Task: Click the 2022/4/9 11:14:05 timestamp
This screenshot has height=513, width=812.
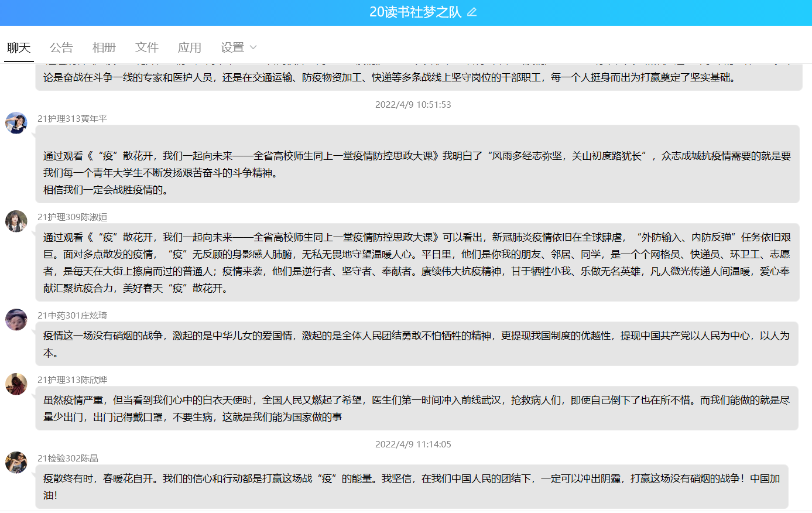Action: [413, 444]
